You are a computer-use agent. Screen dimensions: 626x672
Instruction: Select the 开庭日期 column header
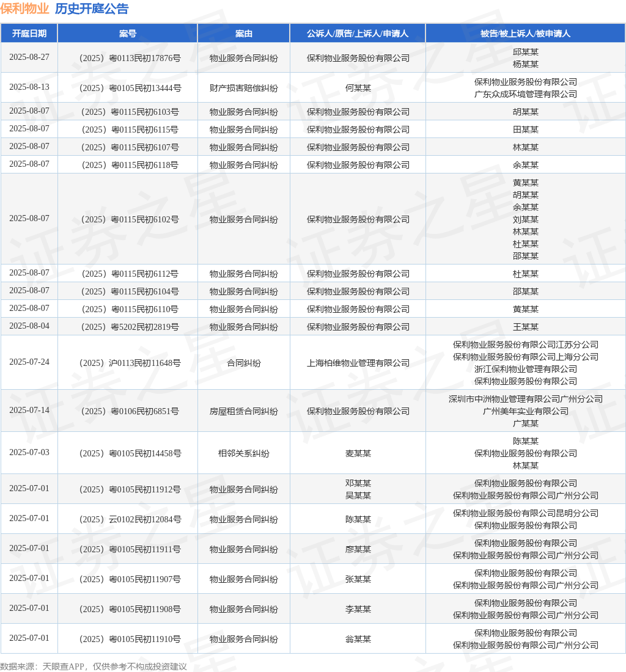tap(29, 34)
